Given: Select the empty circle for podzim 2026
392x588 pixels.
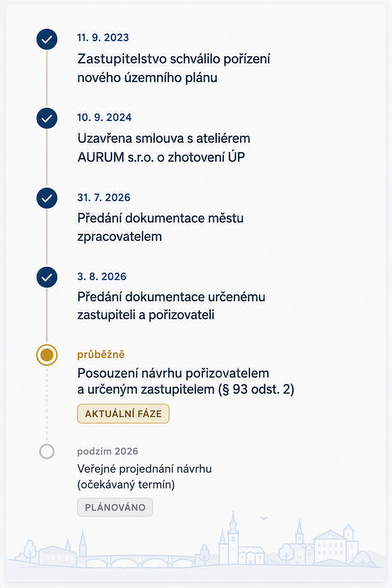Looking at the screenshot, I should click(x=47, y=451).
